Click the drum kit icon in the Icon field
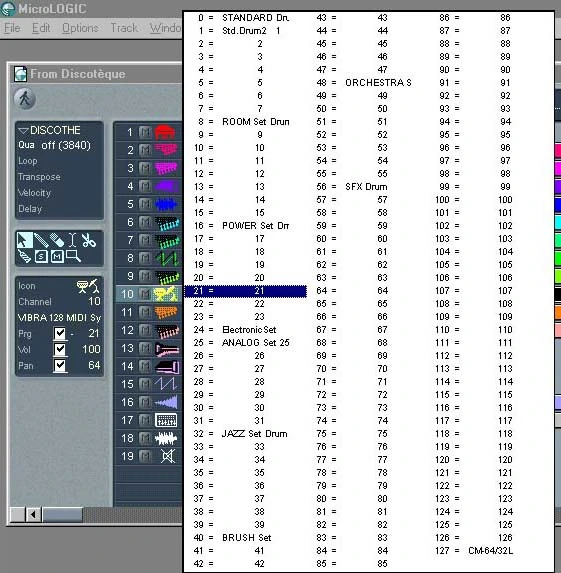The height and width of the screenshot is (573, 561). pos(87,286)
